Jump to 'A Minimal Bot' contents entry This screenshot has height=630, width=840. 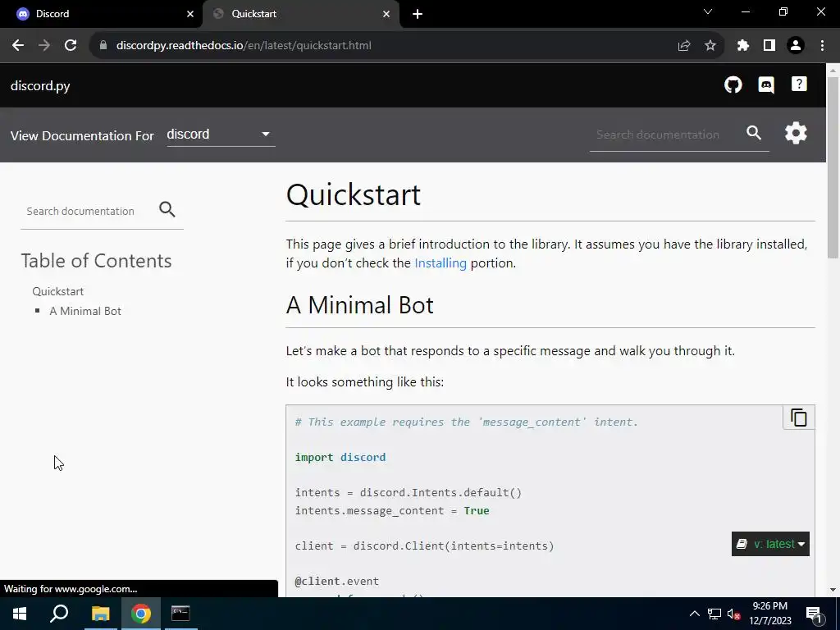(x=85, y=311)
